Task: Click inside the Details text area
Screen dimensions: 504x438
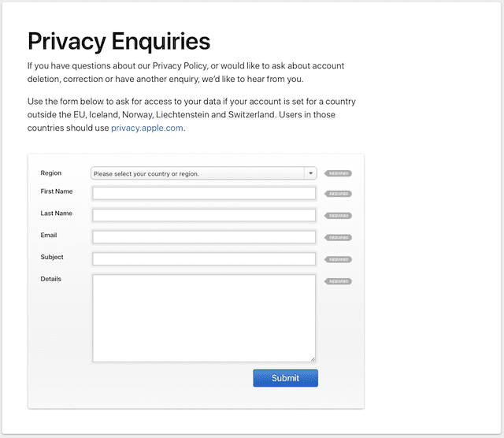Action: click(x=204, y=317)
